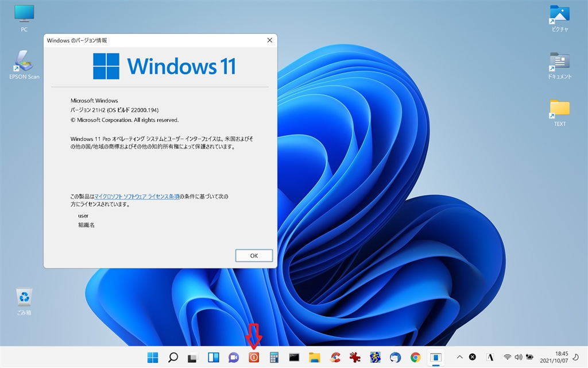588x368 pixels.
Task: Open notification center moon icon
Action: click(x=576, y=357)
